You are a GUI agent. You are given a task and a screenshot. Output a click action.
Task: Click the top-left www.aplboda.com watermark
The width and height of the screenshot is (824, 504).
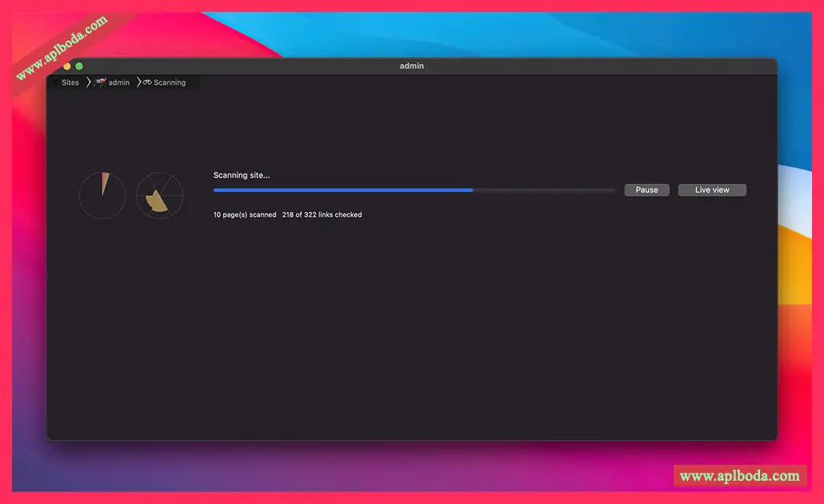pos(62,48)
